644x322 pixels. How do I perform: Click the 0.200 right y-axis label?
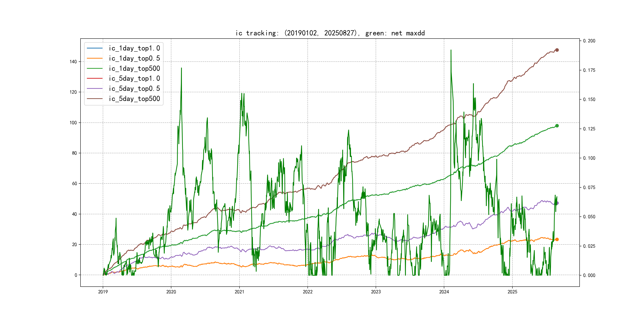tap(589, 41)
